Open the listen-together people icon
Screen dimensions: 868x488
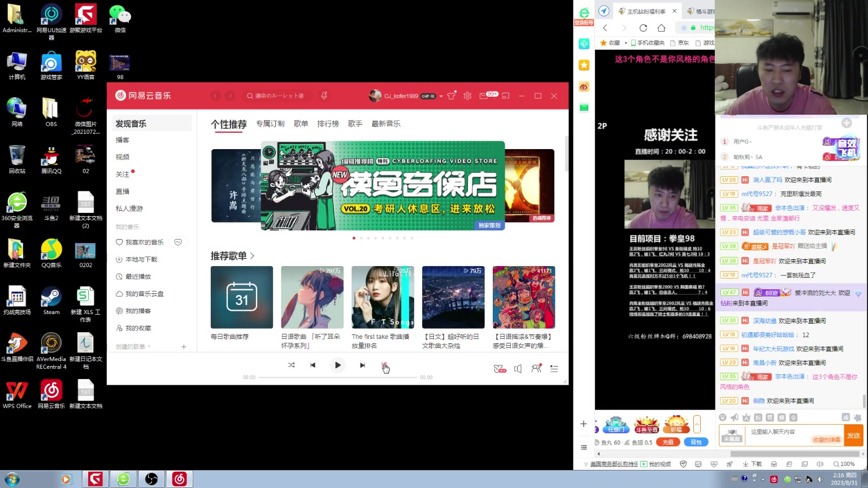tap(536, 368)
